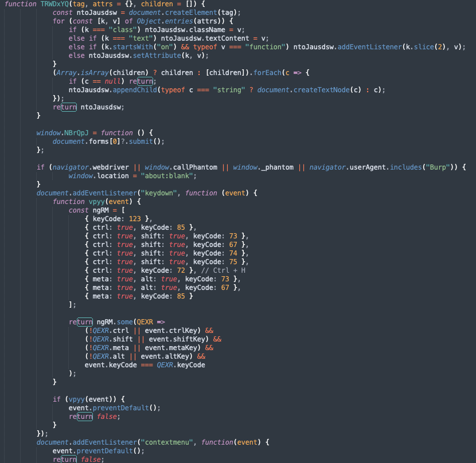
Task: Select event.altKey expression
Action: pos(165,356)
